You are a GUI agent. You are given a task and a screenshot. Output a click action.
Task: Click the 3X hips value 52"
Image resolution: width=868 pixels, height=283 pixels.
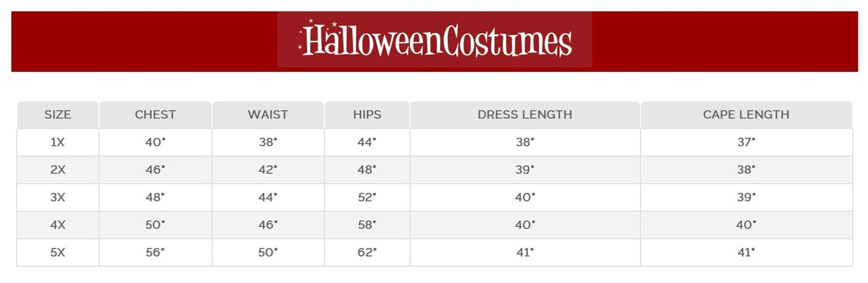point(367,197)
